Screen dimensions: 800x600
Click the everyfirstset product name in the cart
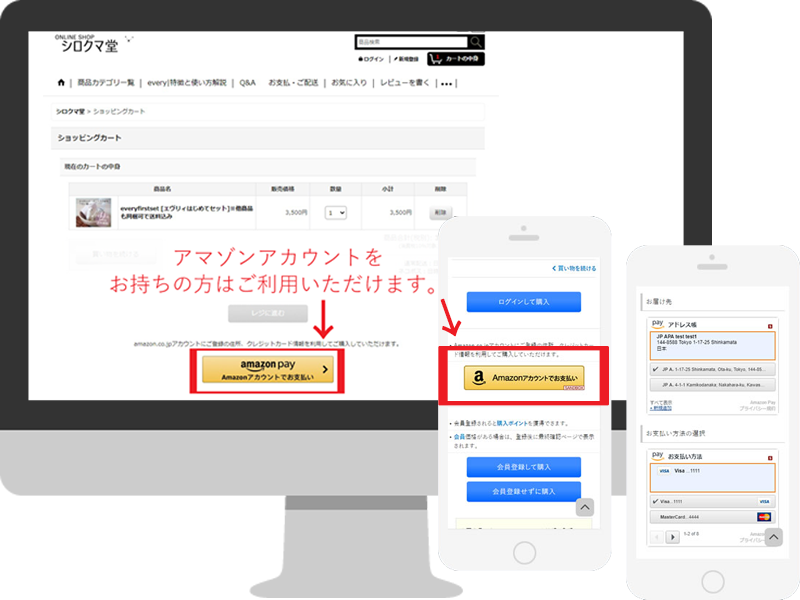coord(187,212)
